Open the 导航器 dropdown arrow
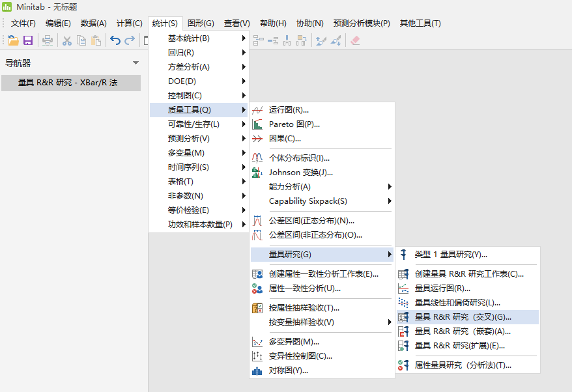Image resolution: width=572 pixels, height=392 pixels. (136, 63)
